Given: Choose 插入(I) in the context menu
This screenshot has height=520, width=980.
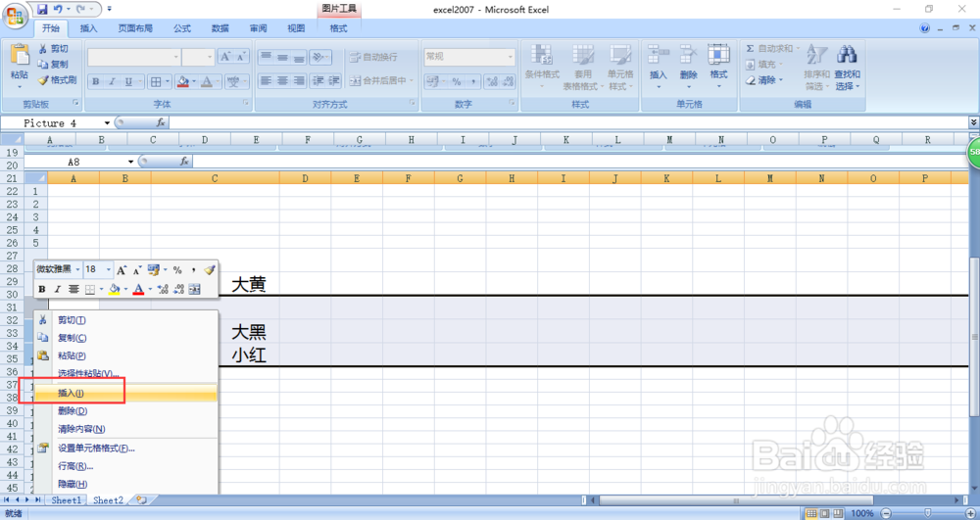Looking at the screenshot, I should click(125, 394).
